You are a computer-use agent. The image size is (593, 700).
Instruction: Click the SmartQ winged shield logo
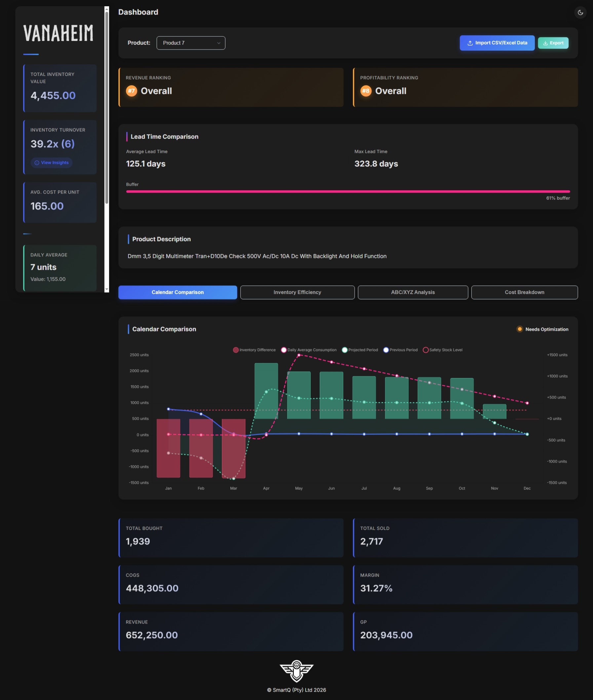[296, 671]
